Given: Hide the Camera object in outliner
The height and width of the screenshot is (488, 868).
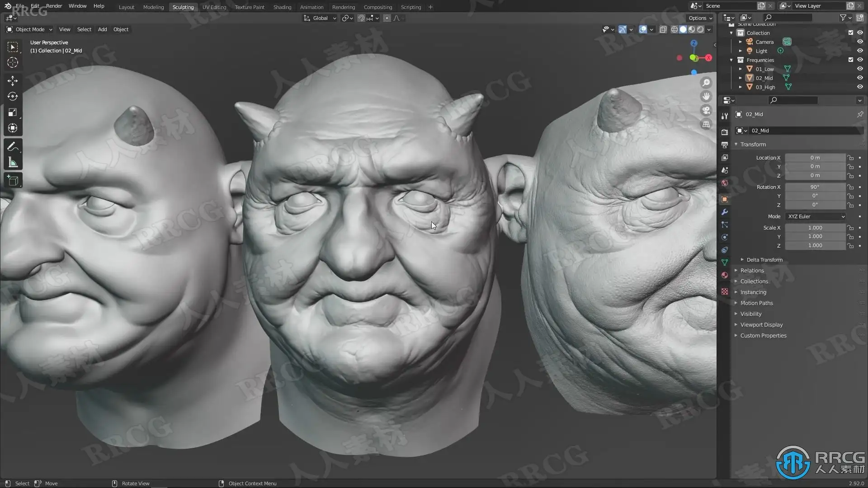Looking at the screenshot, I should pos(860,42).
